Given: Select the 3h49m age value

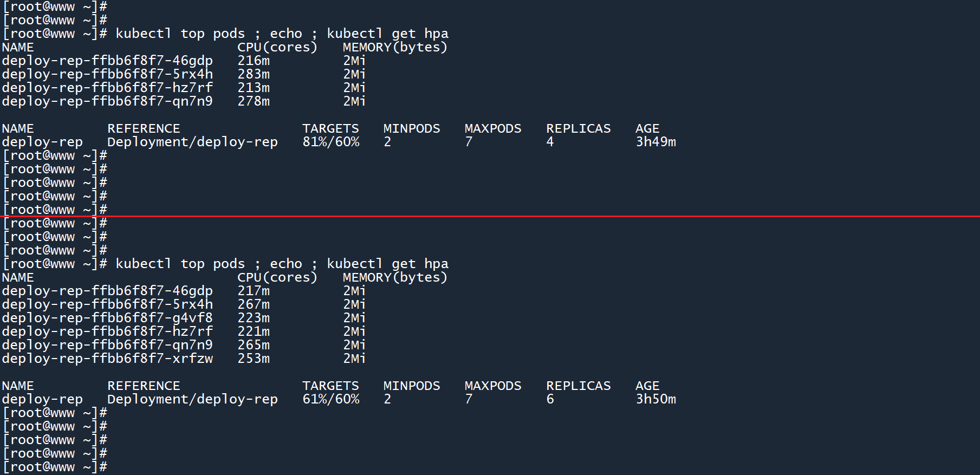Looking at the screenshot, I should click(x=656, y=142).
